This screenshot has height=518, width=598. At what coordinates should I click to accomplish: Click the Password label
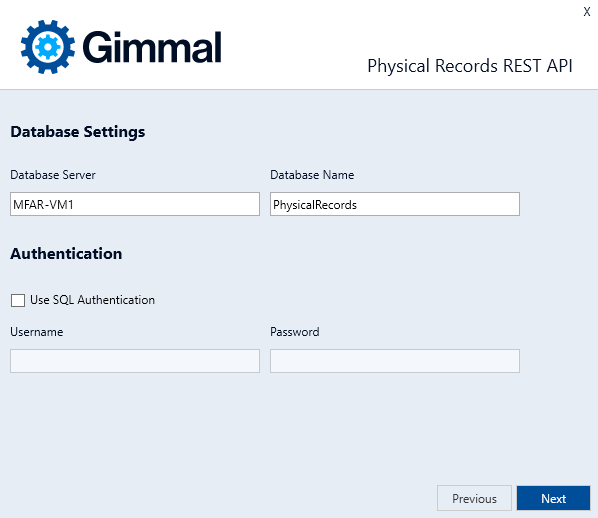tap(294, 332)
